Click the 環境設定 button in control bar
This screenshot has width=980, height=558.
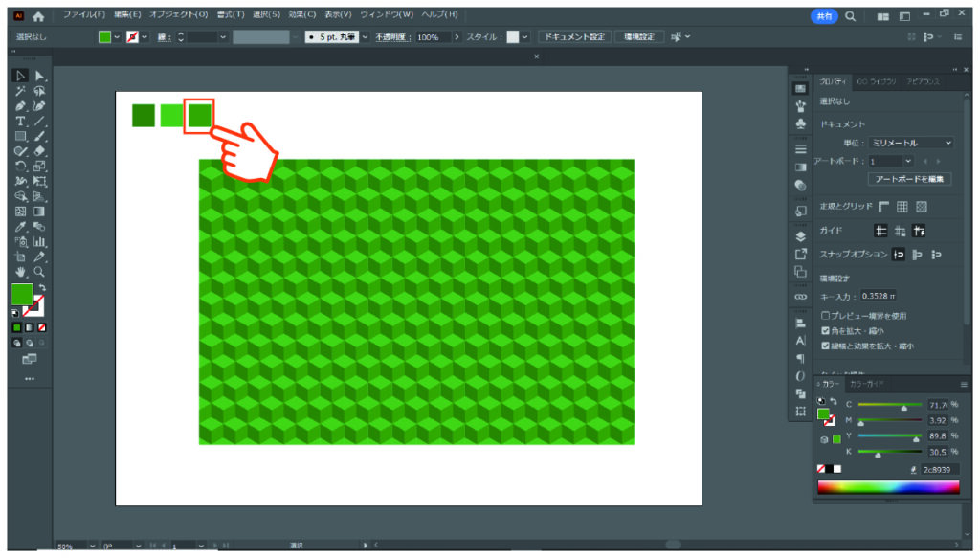(638, 37)
